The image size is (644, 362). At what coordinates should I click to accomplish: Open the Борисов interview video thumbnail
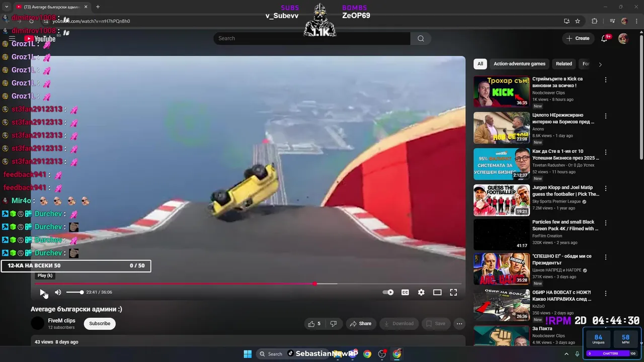pyautogui.click(x=501, y=128)
